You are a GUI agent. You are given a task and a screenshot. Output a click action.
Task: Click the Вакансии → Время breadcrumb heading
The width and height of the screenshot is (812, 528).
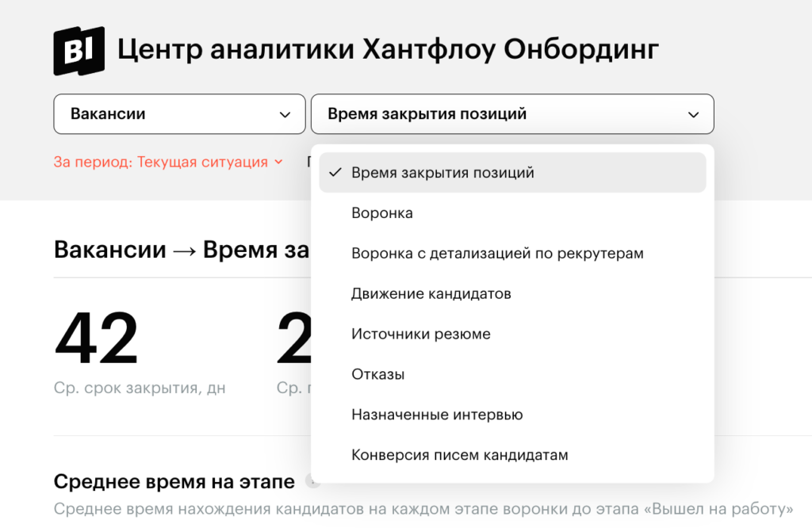coord(181,250)
